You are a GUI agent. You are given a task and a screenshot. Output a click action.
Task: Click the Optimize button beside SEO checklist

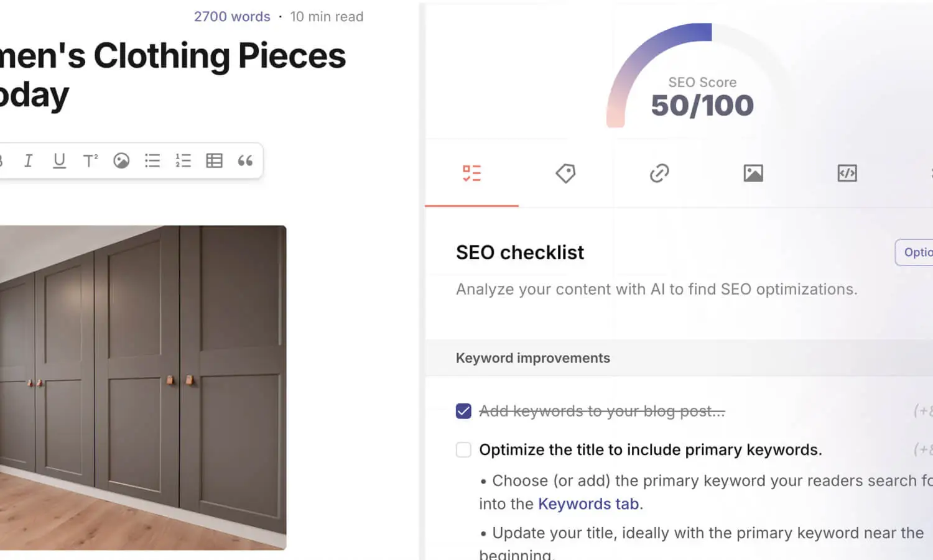914,252
